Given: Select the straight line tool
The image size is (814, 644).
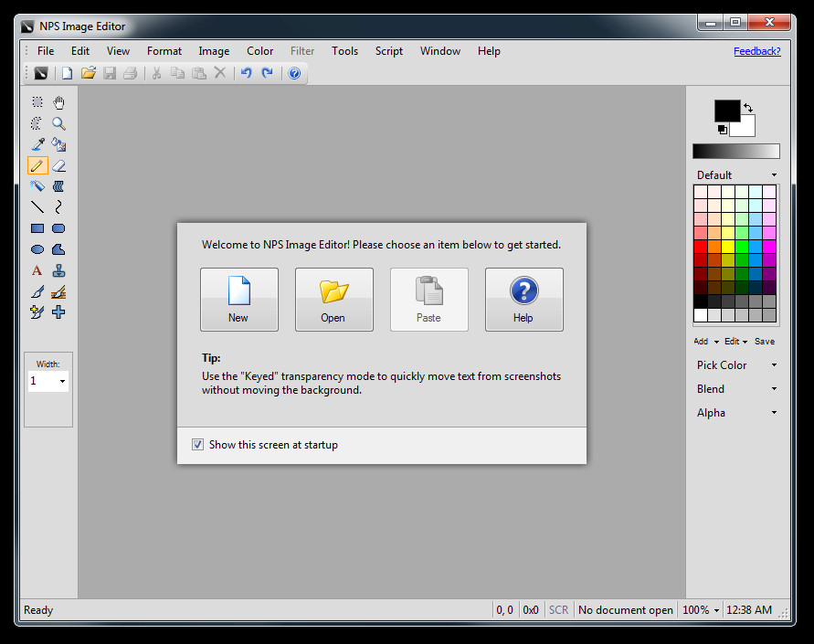Looking at the screenshot, I should pyautogui.click(x=37, y=207).
